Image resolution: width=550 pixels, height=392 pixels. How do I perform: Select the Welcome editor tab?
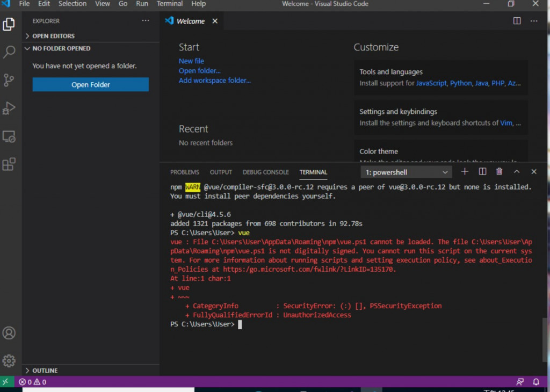191,21
